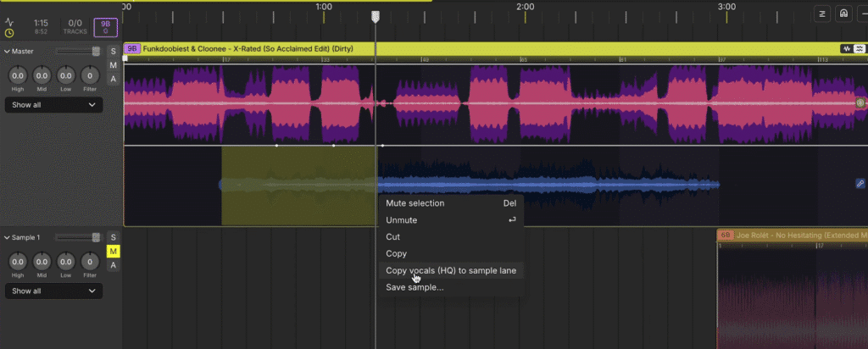Open the lanes alignment icon button

[822, 14]
